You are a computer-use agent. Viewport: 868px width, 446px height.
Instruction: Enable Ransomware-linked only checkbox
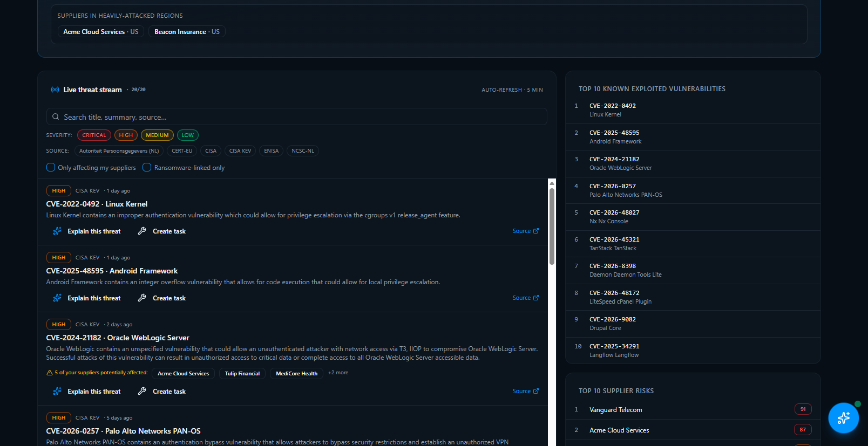pyautogui.click(x=147, y=167)
